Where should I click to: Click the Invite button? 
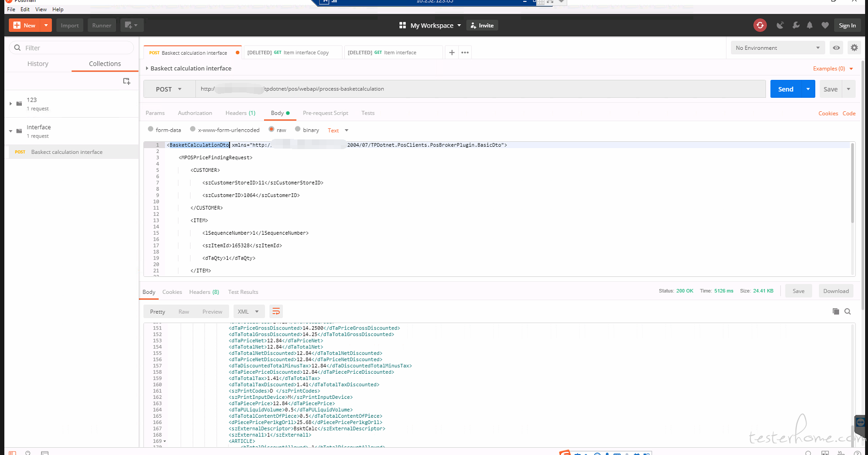click(482, 25)
